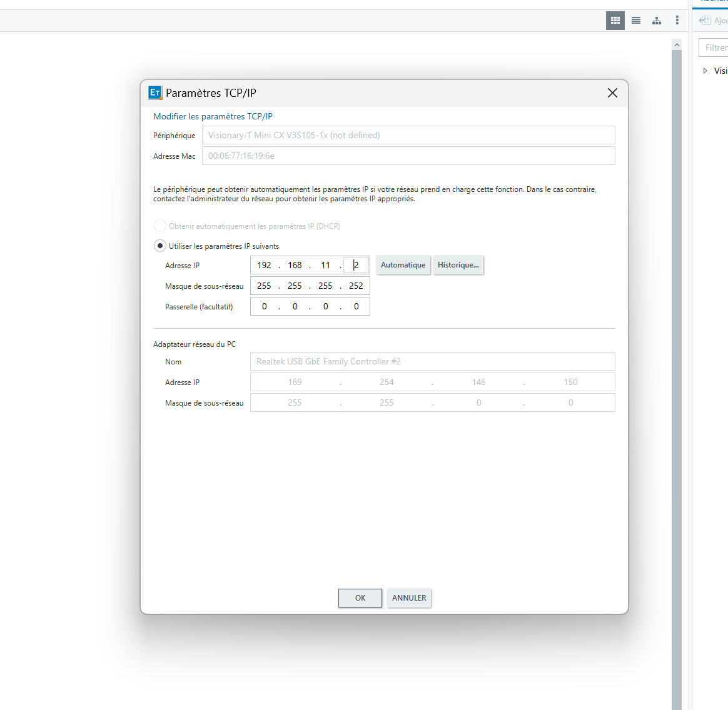Click the PC adapter Nom field
Image resolution: width=728 pixels, height=710 pixels.
pos(433,361)
